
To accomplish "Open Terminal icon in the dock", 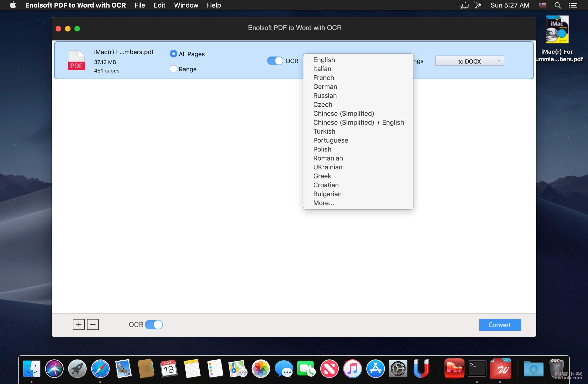I will [477, 368].
